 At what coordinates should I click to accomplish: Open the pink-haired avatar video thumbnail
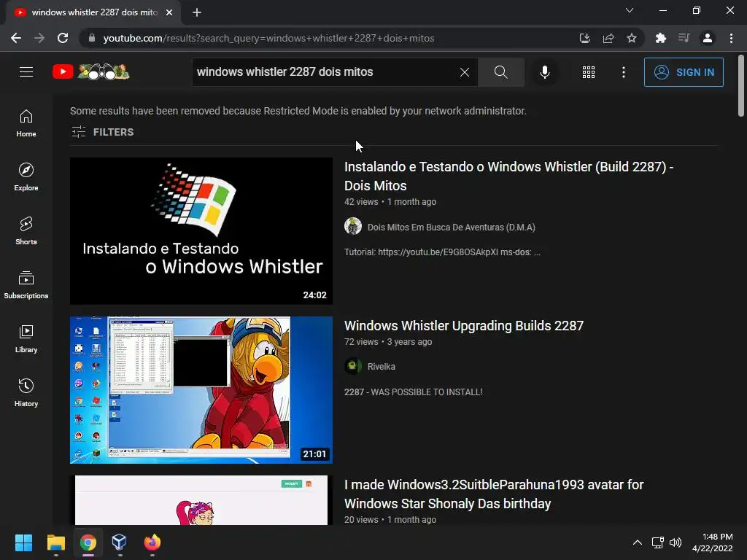click(201, 500)
